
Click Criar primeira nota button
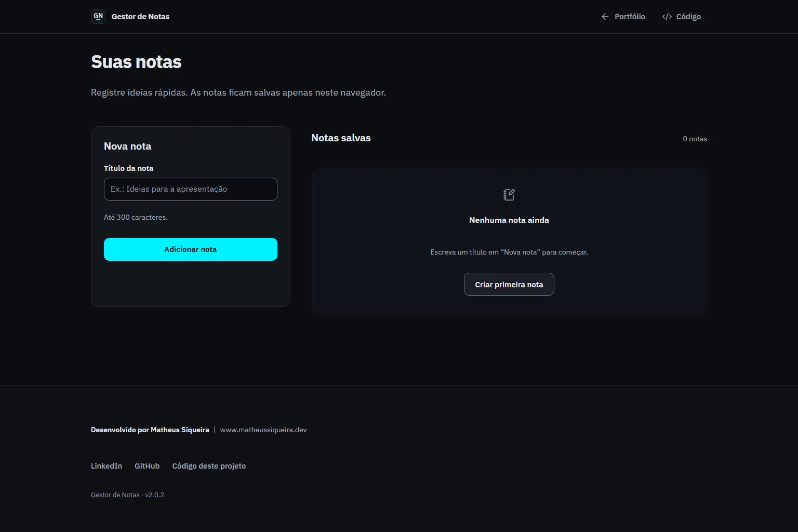pos(509,284)
